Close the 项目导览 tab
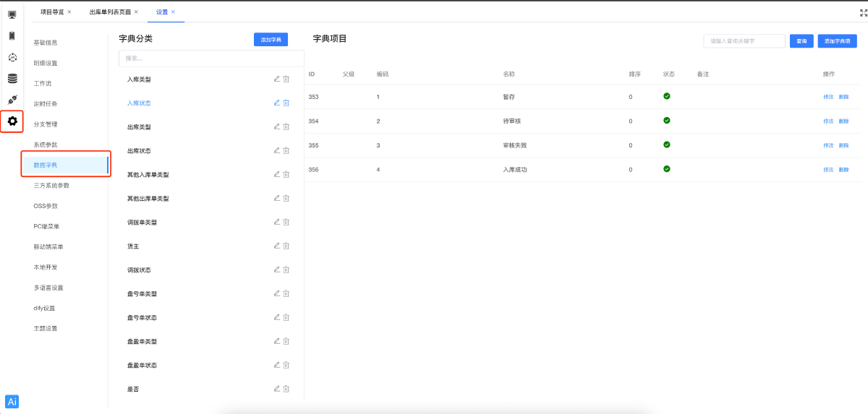Image resolution: width=868 pixels, height=414 pixels. [69, 12]
